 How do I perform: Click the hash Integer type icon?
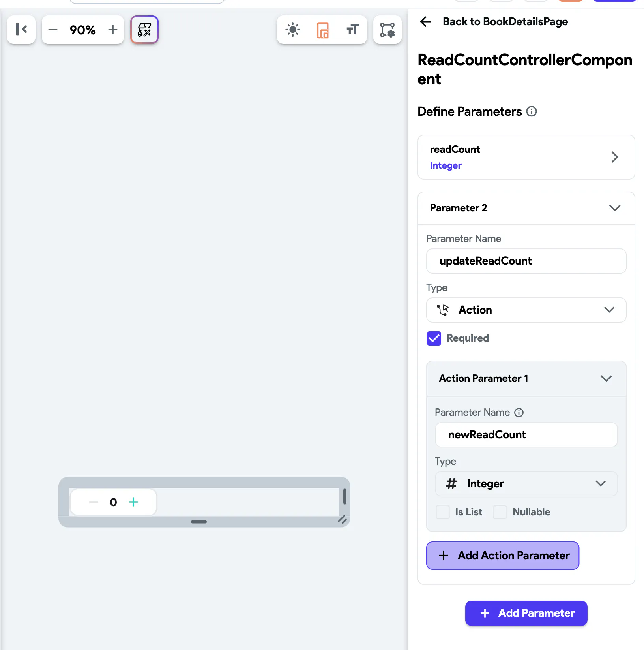(x=451, y=484)
